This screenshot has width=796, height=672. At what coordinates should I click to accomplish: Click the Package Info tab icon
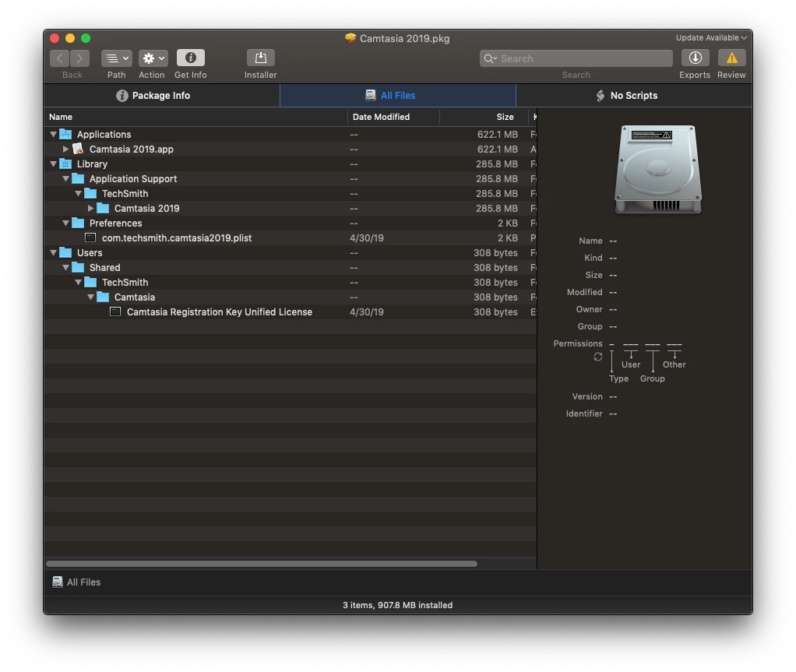click(122, 96)
